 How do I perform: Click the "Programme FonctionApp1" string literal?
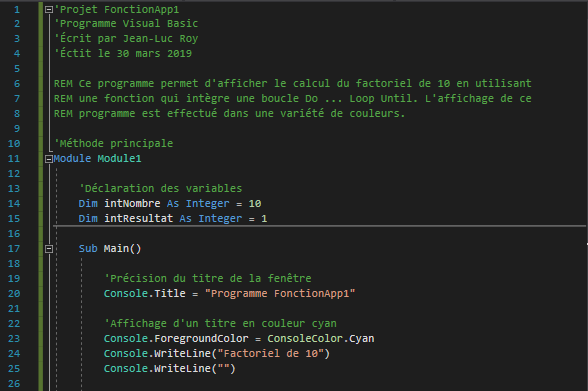[280, 294]
